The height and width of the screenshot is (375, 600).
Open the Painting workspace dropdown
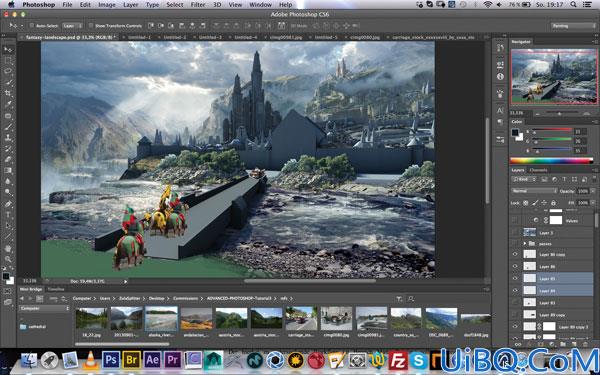click(573, 26)
